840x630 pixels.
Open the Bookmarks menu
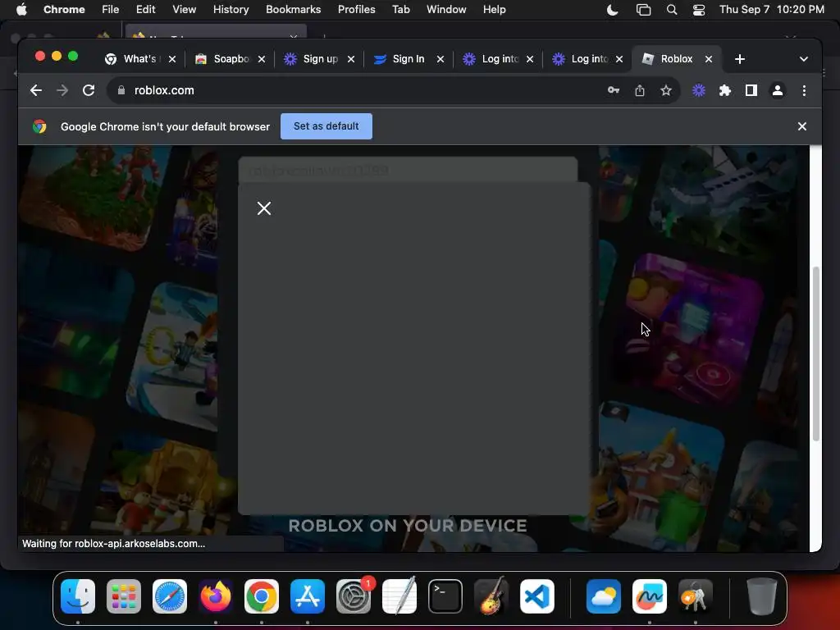coord(293,10)
